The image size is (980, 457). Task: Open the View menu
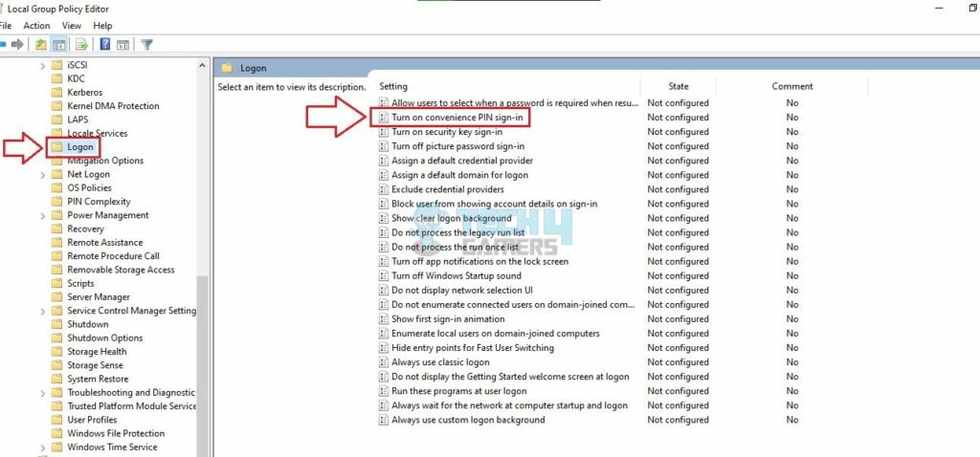[x=71, y=26]
